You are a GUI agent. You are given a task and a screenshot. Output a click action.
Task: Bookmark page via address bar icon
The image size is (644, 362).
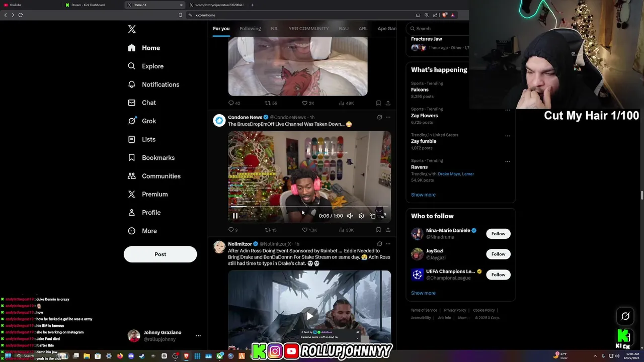tap(180, 15)
